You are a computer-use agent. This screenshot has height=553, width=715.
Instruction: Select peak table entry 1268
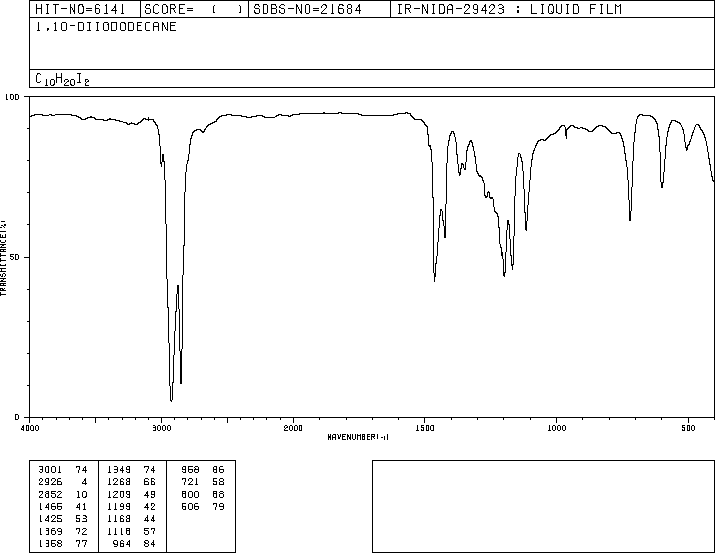[x=119, y=482]
